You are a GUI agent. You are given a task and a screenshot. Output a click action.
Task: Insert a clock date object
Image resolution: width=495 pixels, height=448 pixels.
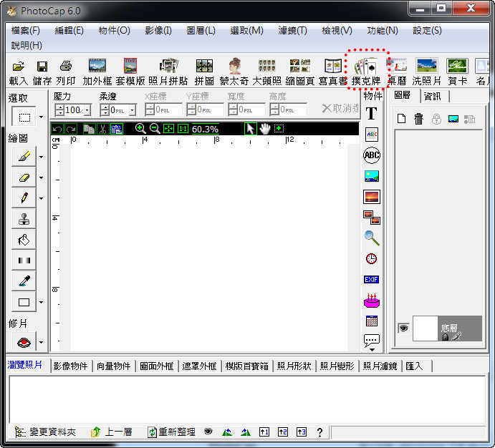pyautogui.click(x=371, y=258)
